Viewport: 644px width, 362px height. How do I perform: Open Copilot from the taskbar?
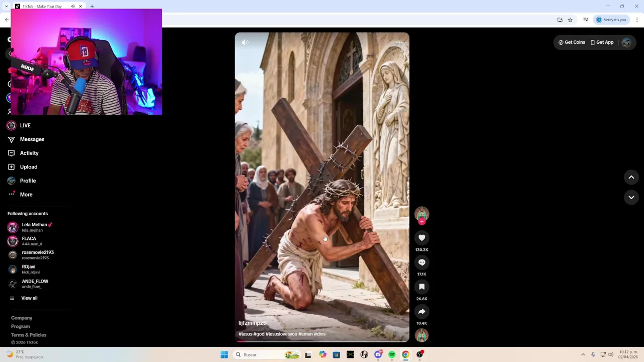[x=323, y=354]
